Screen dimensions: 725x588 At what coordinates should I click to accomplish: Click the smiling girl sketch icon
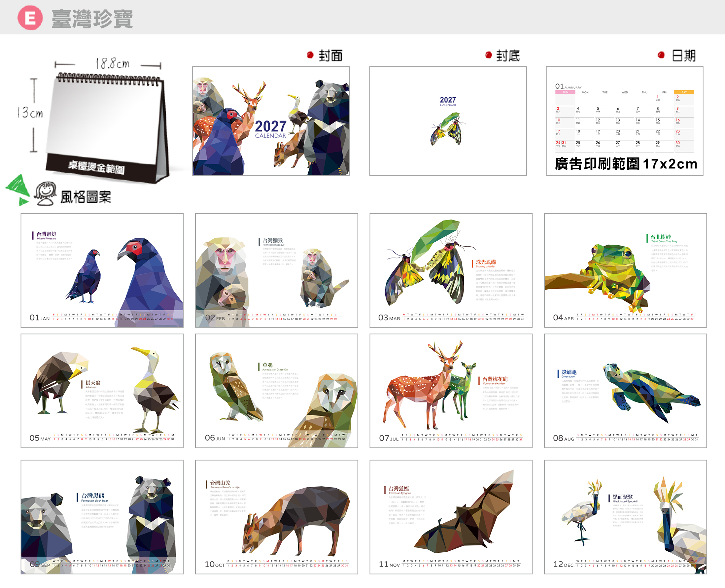[45, 193]
